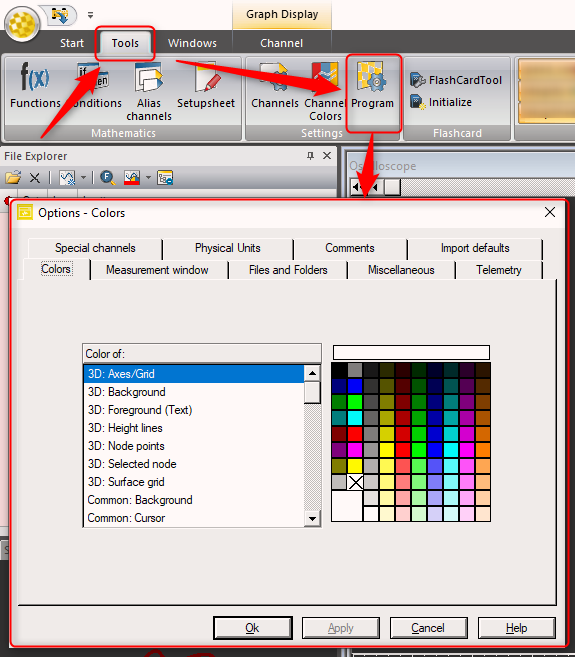Open the Setupsheet icon
The width and height of the screenshot is (575, 657).
[206, 85]
